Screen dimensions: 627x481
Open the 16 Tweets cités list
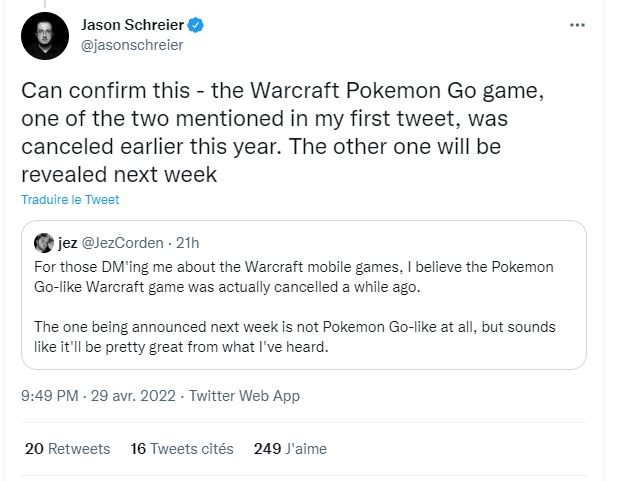tap(182, 449)
